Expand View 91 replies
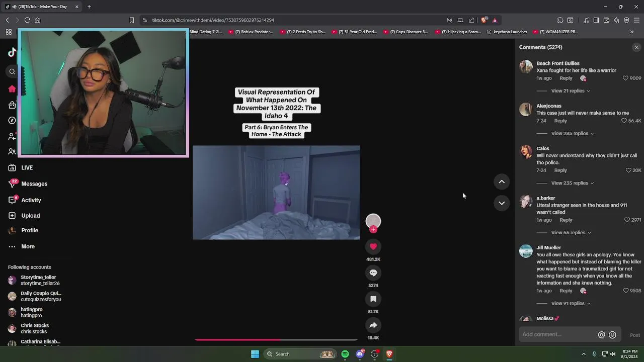The width and height of the screenshot is (644, 362). 571,303
